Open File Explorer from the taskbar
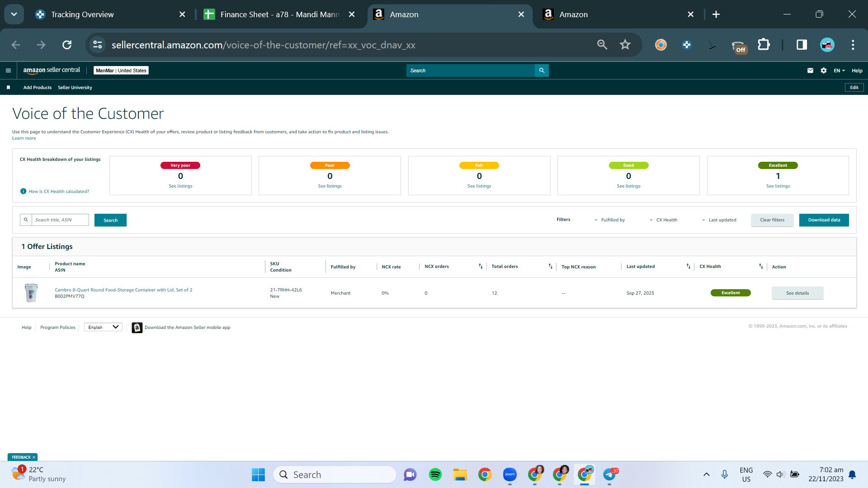The image size is (868, 488). click(x=460, y=474)
